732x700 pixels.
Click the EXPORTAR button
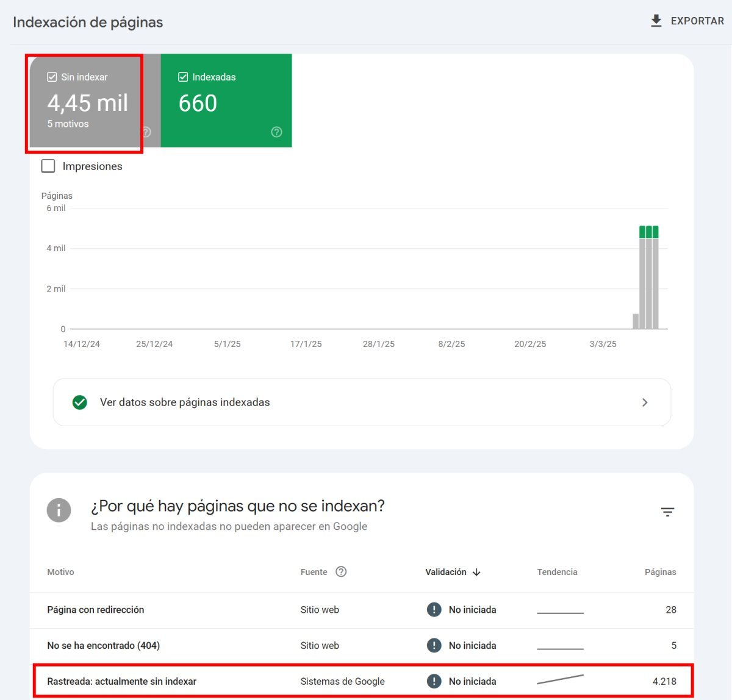pos(687,21)
